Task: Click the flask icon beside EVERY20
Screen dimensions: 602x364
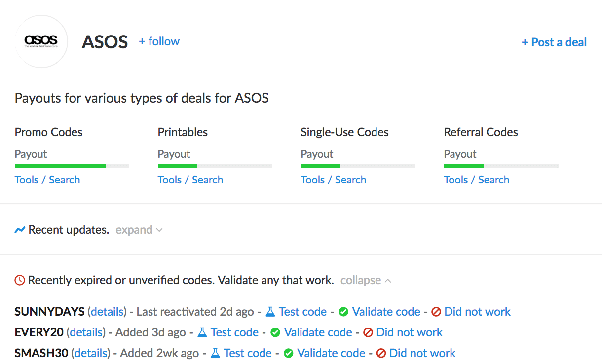Action: coord(202,332)
